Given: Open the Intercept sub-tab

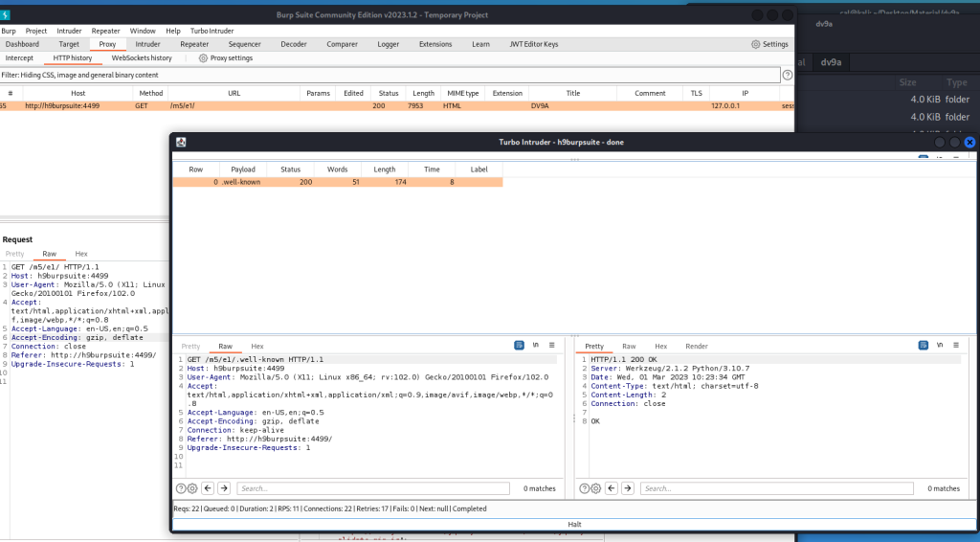Looking at the screenshot, I should pos(19,58).
